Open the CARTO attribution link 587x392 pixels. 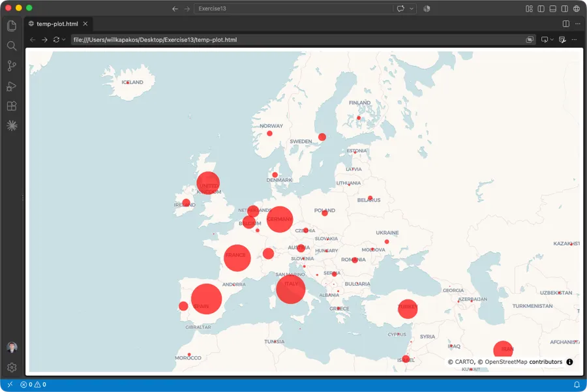(464, 362)
